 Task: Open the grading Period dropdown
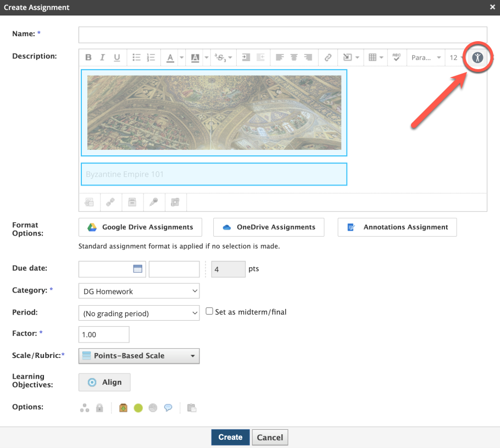coord(139,313)
